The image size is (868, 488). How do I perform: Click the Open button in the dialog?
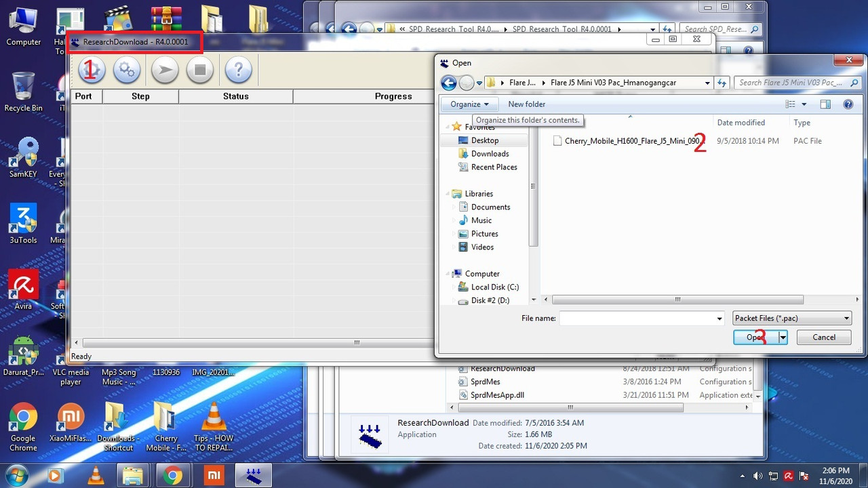755,338
